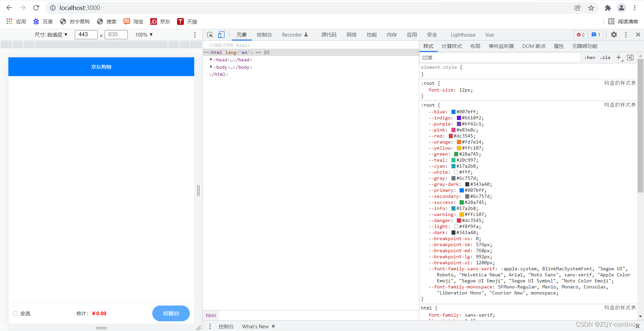Expand the head element node
644x331 pixels.
click(211, 59)
